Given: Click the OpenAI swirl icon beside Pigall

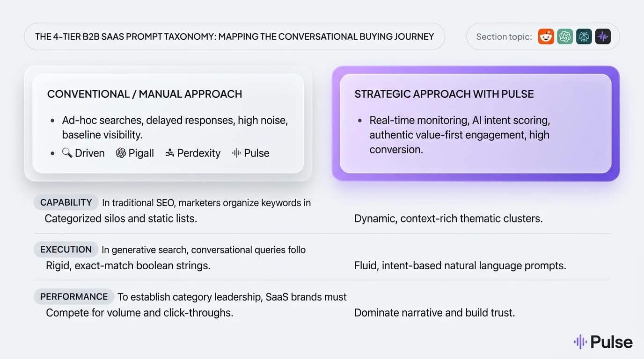Looking at the screenshot, I should (x=121, y=153).
